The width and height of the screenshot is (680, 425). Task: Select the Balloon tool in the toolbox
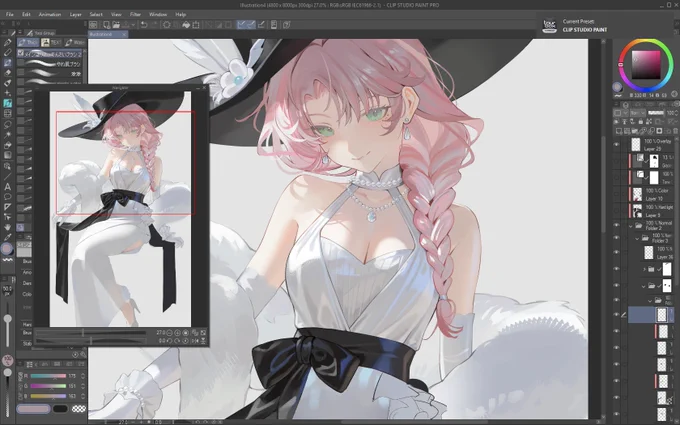[7, 197]
